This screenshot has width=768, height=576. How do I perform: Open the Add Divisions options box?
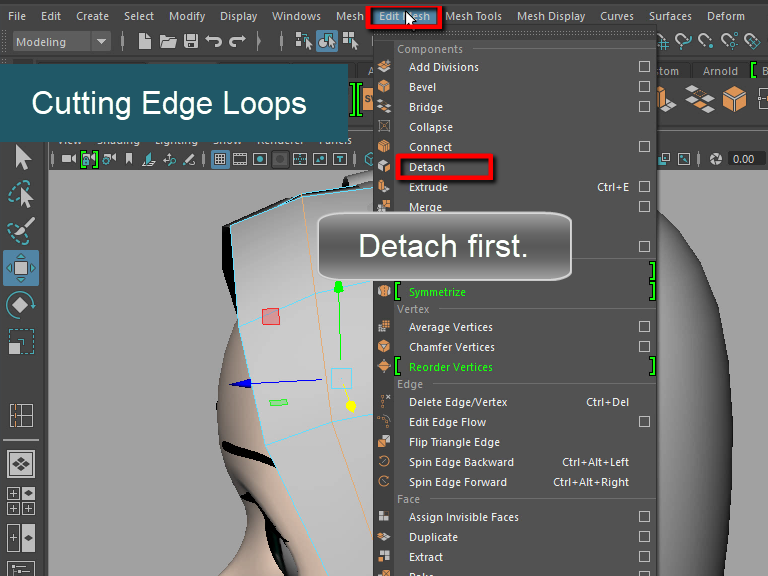644,67
